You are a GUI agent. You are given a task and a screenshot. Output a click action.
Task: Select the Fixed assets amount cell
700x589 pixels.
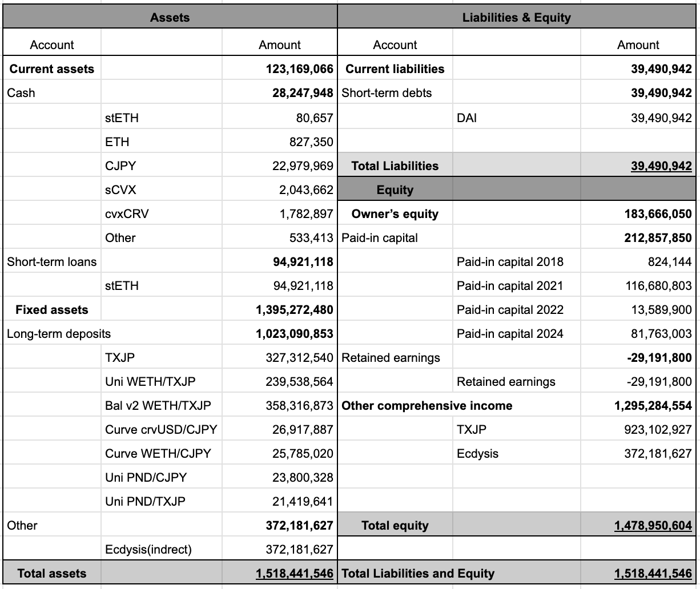click(x=294, y=310)
